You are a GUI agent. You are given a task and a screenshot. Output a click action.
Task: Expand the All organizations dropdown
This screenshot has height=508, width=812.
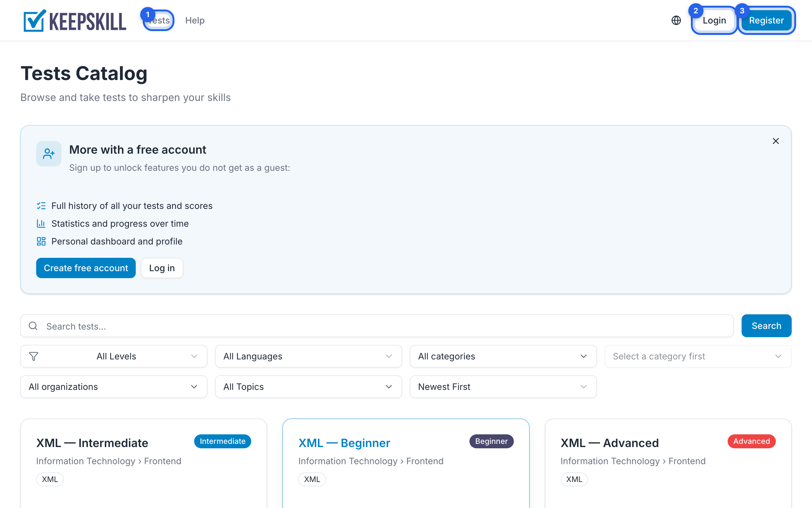(x=114, y=387)
